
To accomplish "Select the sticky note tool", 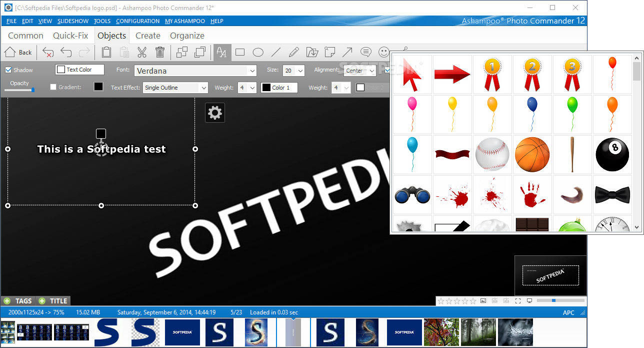I will pos(329,52).
